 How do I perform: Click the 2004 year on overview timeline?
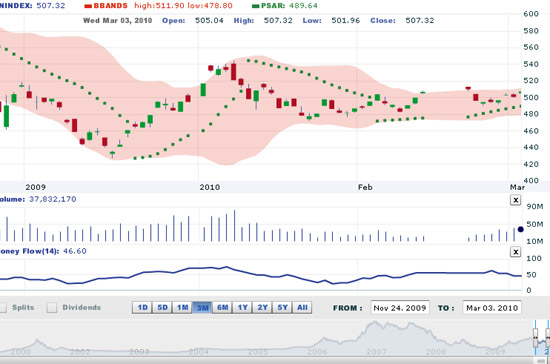click(198, 351)
